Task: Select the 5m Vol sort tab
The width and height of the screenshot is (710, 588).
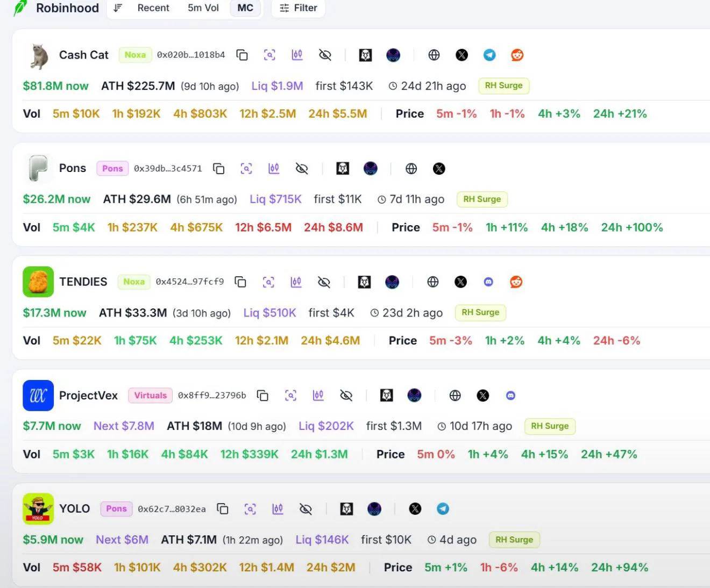Action: [x=203, y=8]
